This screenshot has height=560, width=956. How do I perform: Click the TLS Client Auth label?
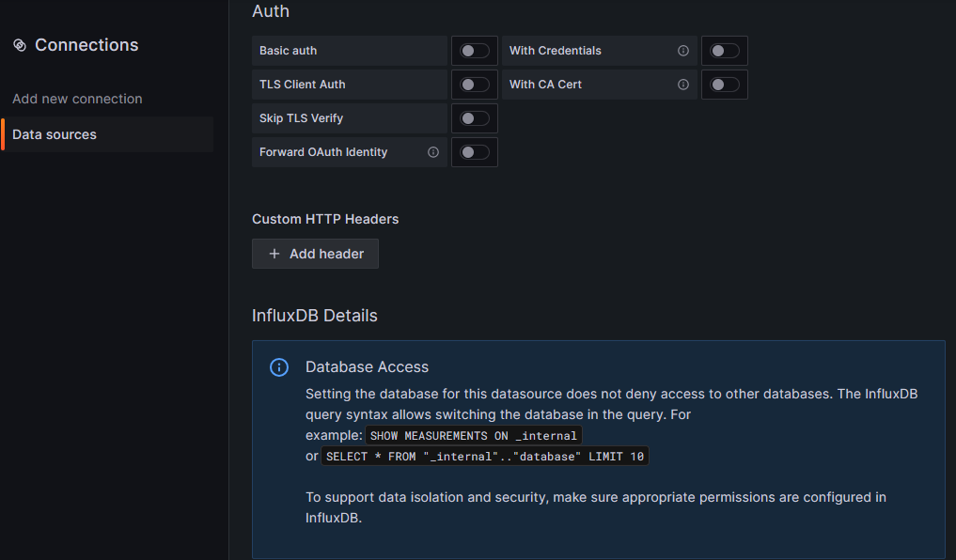[x=303, y=85]
